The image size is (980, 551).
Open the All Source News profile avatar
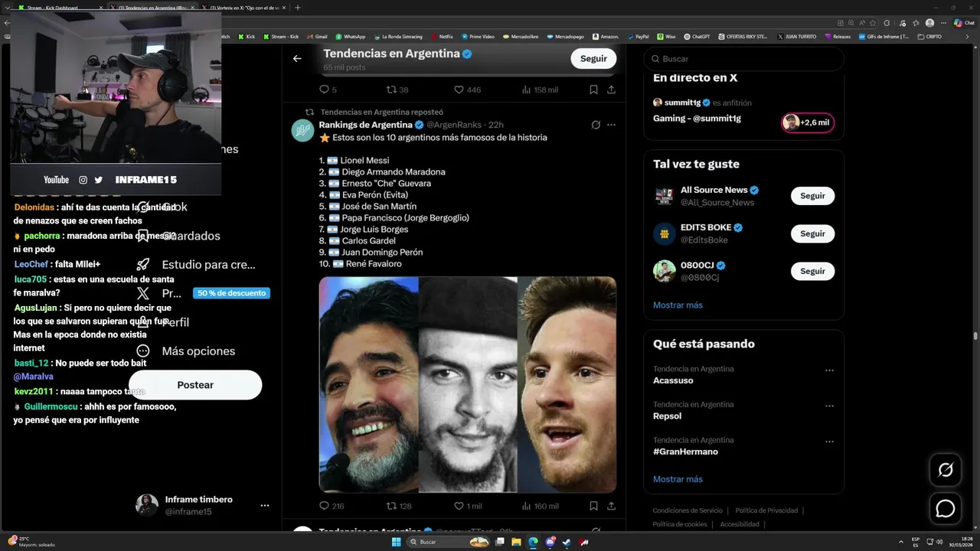pos(664,196)
